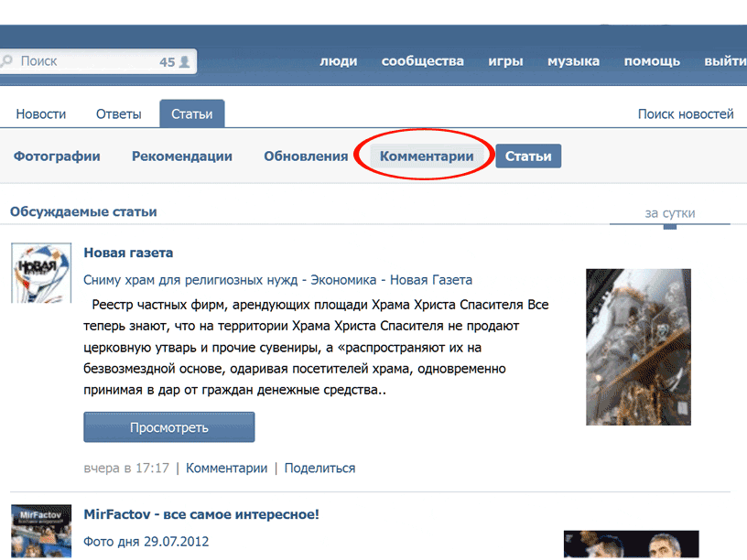Switch to the Ответы tab
Viewport: 747px width, 560px height.
coord(119,114)
